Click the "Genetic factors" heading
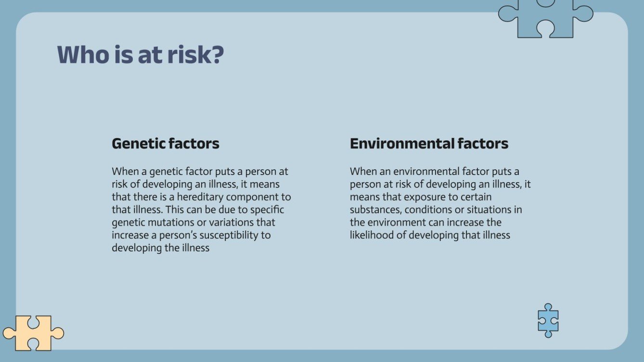This screenshot has width=644, height=362. click(x=166, y=143)
